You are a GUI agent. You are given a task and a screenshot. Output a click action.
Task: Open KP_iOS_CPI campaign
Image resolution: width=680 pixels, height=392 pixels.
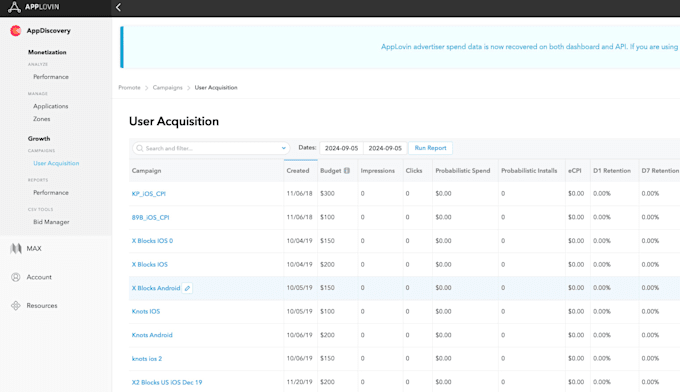[149, 194]
